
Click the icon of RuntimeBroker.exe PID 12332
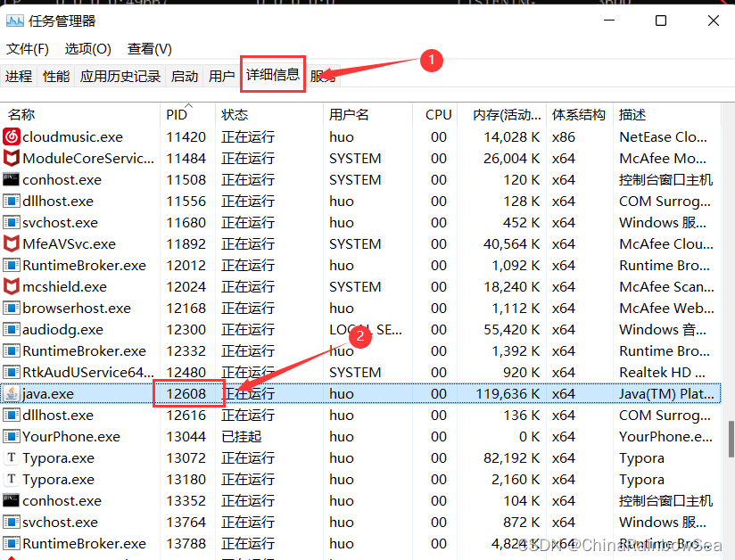click(12, 350)
